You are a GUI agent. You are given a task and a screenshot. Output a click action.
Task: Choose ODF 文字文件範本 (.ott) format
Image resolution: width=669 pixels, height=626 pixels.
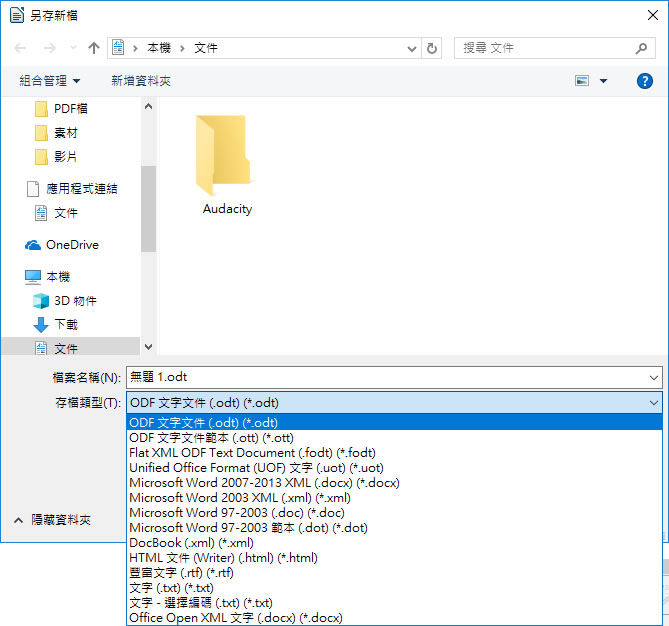pos(394,438)
